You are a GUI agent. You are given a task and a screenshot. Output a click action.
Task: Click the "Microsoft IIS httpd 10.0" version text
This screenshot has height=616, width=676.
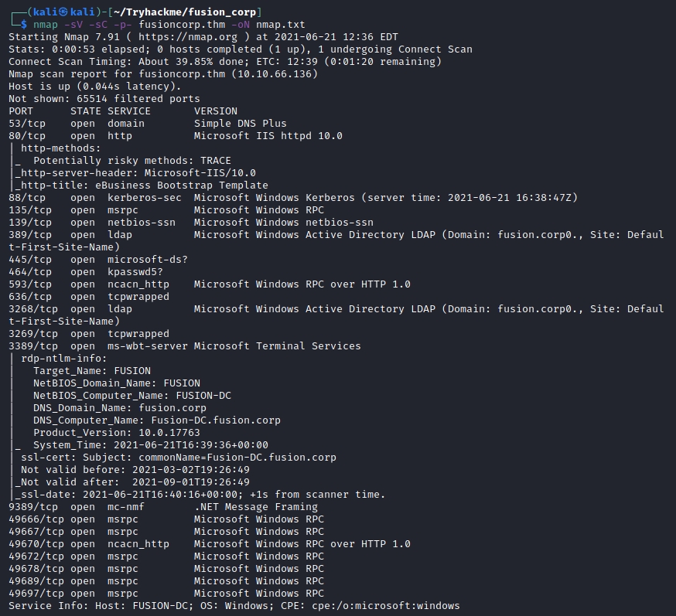(x=268, y=136)
